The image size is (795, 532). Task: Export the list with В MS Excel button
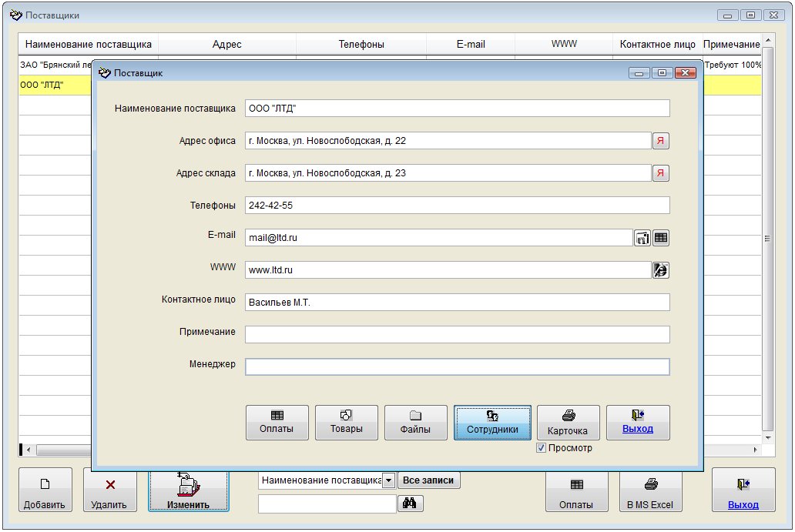[x=650, y=490]
